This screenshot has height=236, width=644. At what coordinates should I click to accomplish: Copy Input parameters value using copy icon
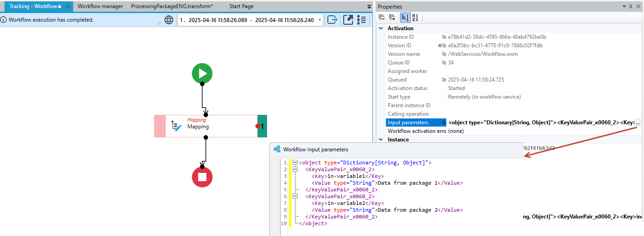click(444, 123)
